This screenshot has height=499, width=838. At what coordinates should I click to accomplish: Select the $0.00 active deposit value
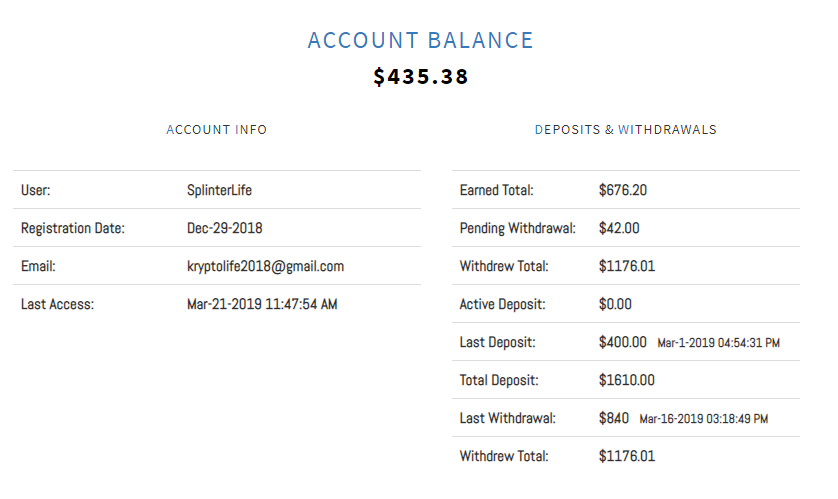pos(615,304)
